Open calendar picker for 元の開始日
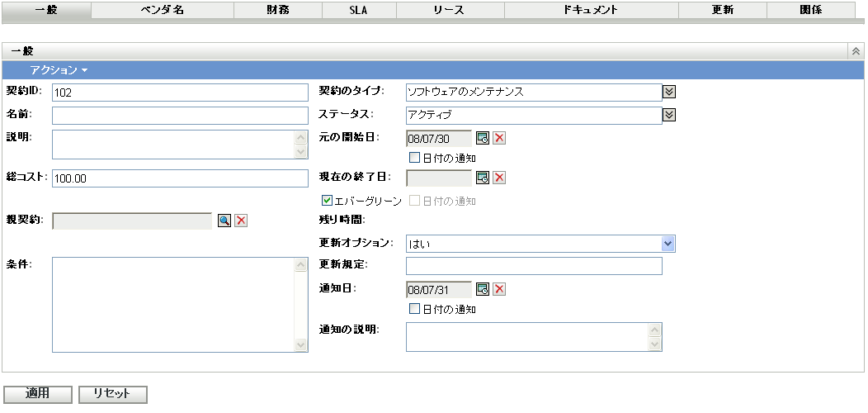 (x=484, y=138)
